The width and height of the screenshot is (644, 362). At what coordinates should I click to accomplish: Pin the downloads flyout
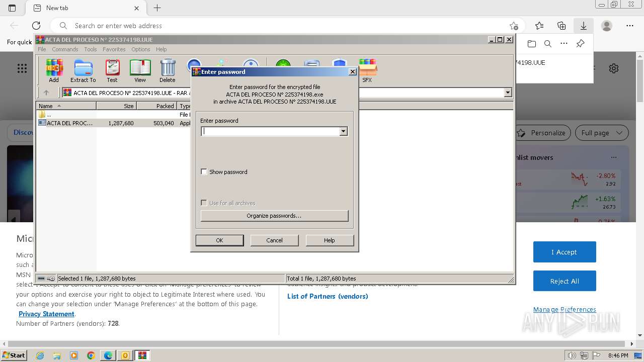coord(580,44)
